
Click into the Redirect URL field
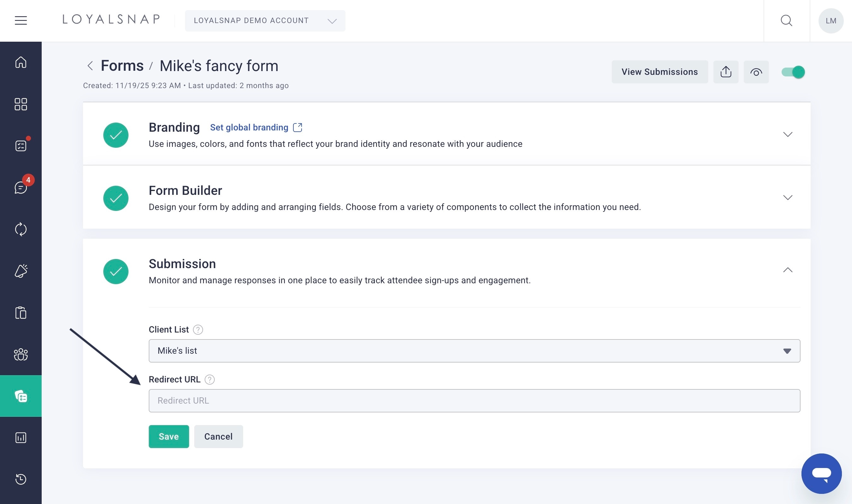(474, 401)
